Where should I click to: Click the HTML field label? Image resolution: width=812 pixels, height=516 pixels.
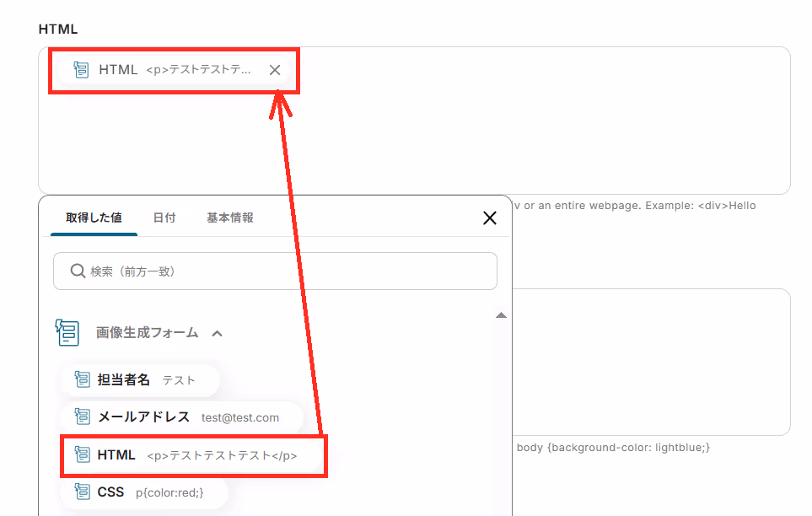point(58,29)
